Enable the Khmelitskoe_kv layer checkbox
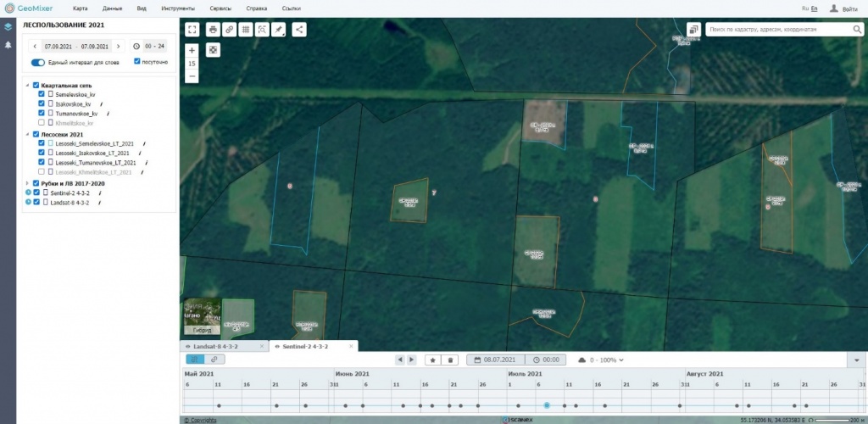 [42, 124]
